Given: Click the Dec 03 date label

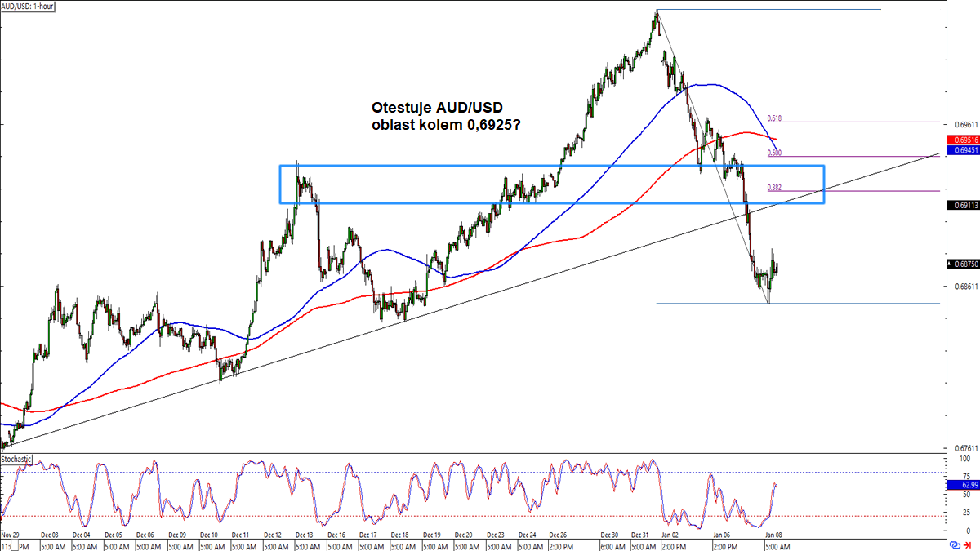Looking at the screenshot, I should 49,534.
